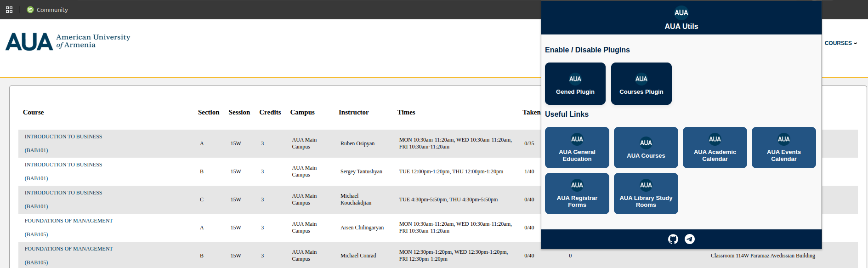Open the app grid icon in top bar
The height and width of the screenshot is (268, 868).
[x=9, y=10]
